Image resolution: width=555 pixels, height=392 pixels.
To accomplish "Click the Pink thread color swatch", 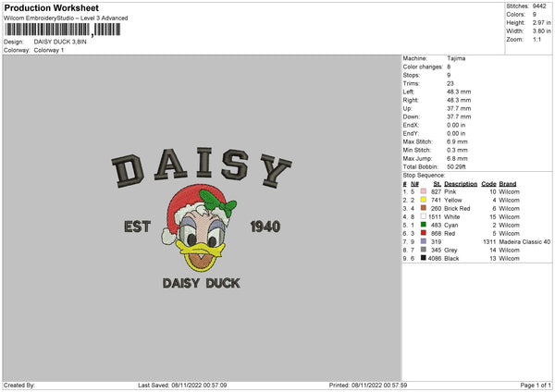I will [x=424, y=191].
